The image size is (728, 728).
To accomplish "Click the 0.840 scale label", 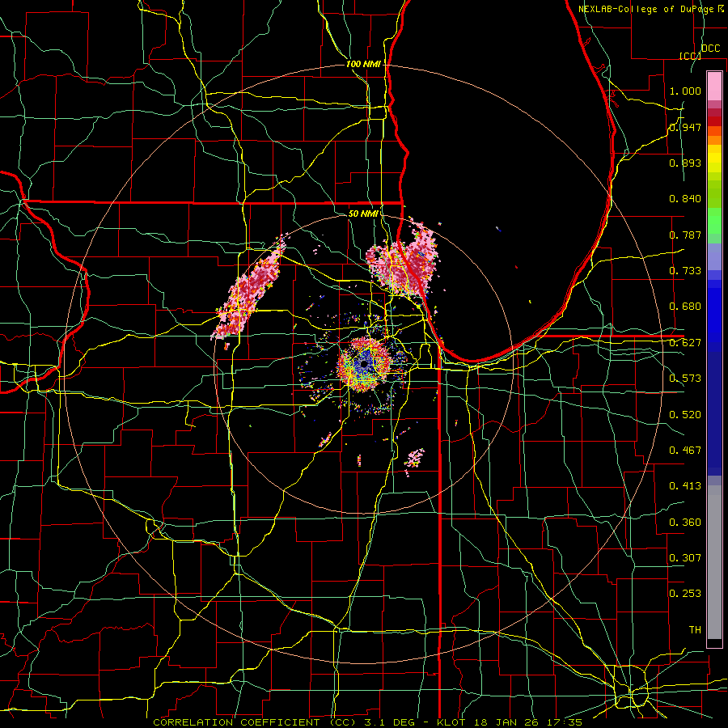I will pos(685,199).
